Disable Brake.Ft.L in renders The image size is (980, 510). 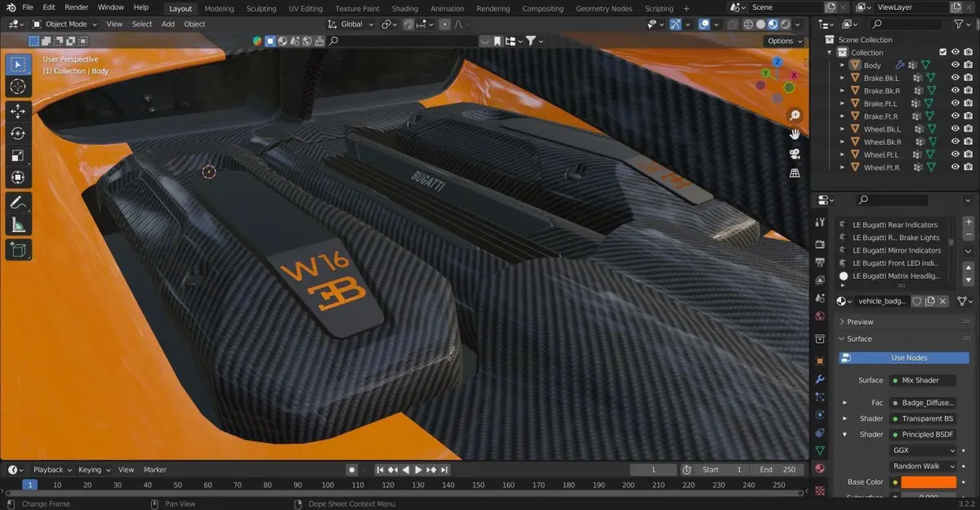968,104
